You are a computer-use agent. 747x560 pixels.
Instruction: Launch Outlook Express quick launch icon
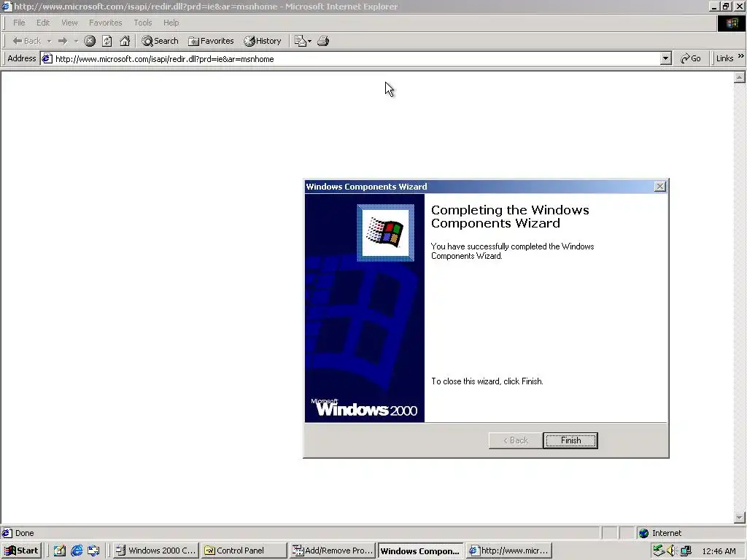click(93, 551)
